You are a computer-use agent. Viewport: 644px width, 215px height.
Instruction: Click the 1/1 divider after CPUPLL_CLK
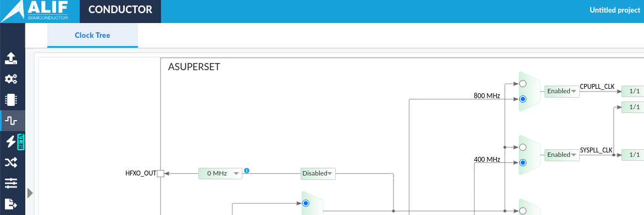(x=632, y=91)
